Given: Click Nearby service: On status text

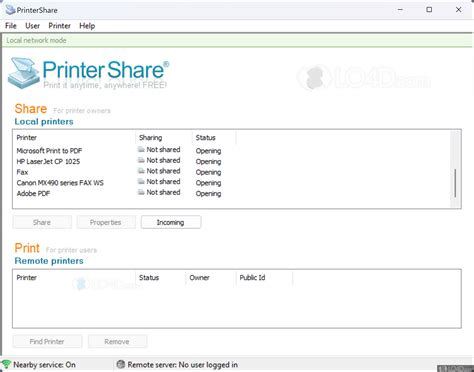Looking at the screenshot, I should click(x=44, y=365).
